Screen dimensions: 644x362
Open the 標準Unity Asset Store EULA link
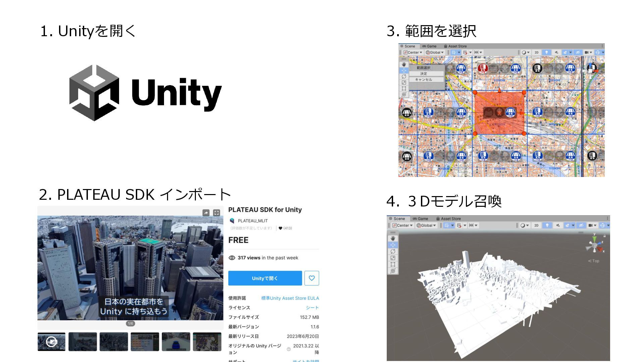290,298
